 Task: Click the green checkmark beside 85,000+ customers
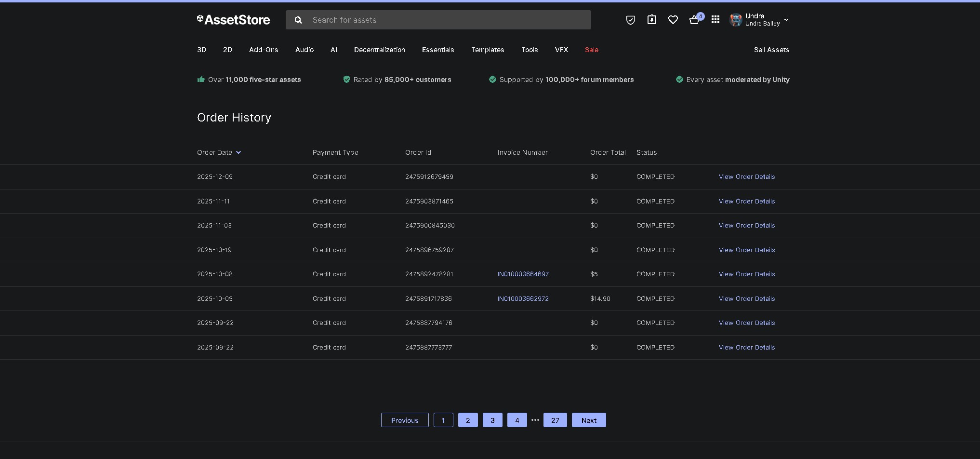pyautogui.click(x=347, y=80)
